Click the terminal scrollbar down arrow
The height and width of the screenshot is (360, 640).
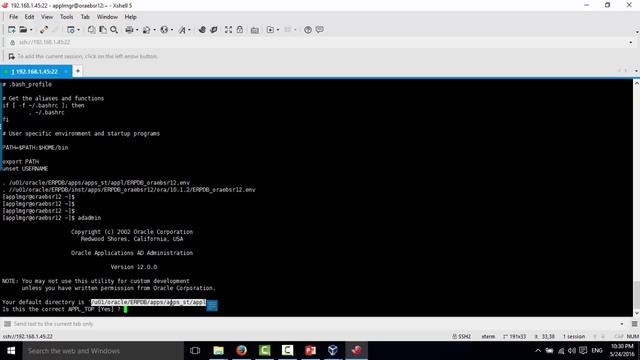point(636,313)
